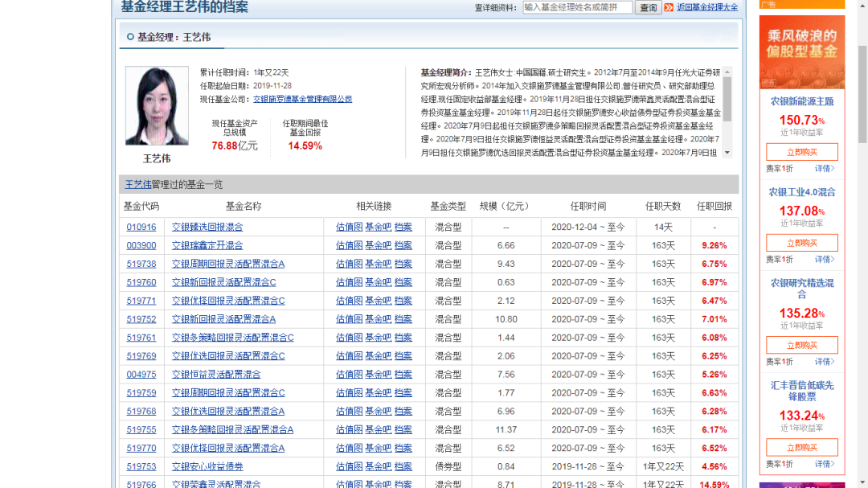Open fund code 519760

pos(141,282)
